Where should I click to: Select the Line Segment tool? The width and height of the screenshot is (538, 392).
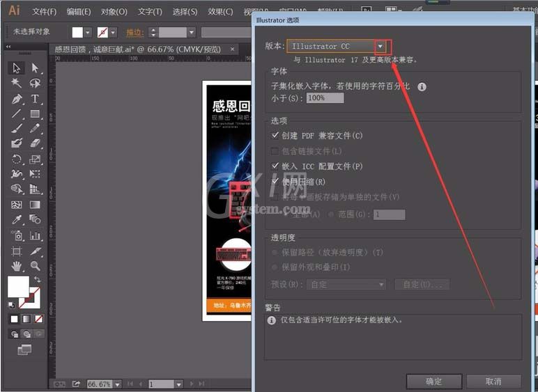[16, 113]
